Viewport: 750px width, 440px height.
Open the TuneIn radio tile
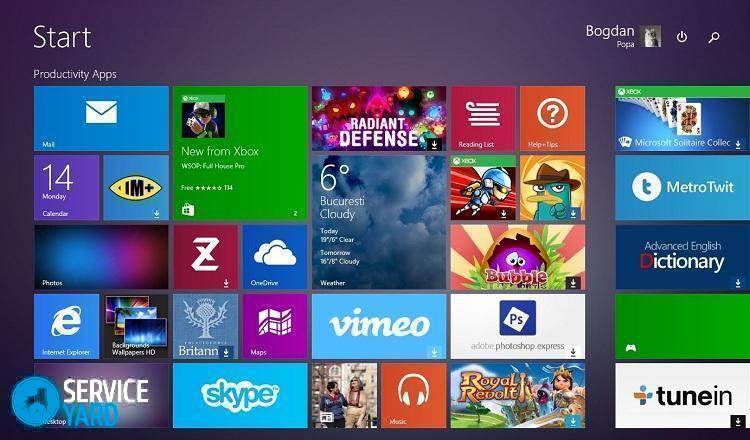coord(682,395)
